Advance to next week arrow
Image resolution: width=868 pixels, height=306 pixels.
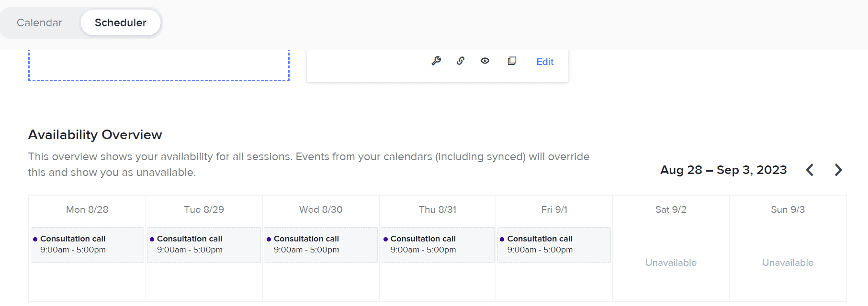[838, 170]
